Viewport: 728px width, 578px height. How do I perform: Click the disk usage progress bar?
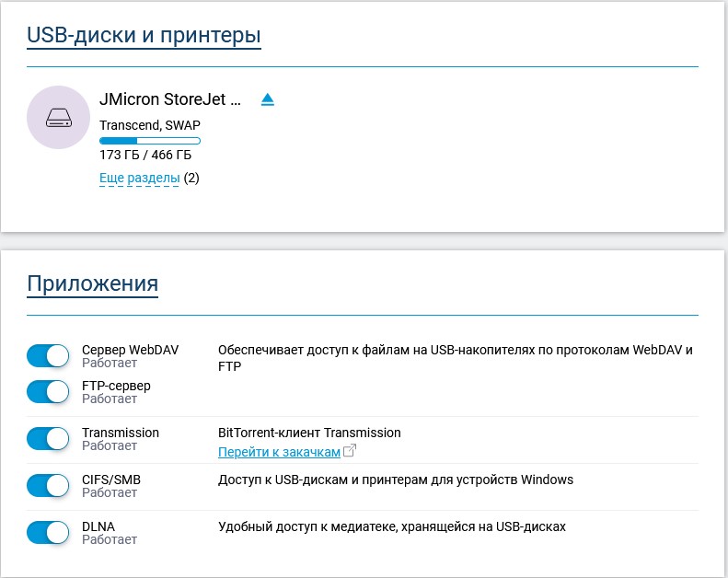[150, 141]
